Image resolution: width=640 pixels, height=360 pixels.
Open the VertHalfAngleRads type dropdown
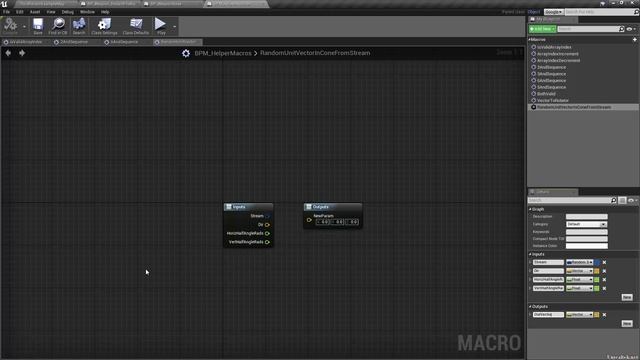(580, 288)
